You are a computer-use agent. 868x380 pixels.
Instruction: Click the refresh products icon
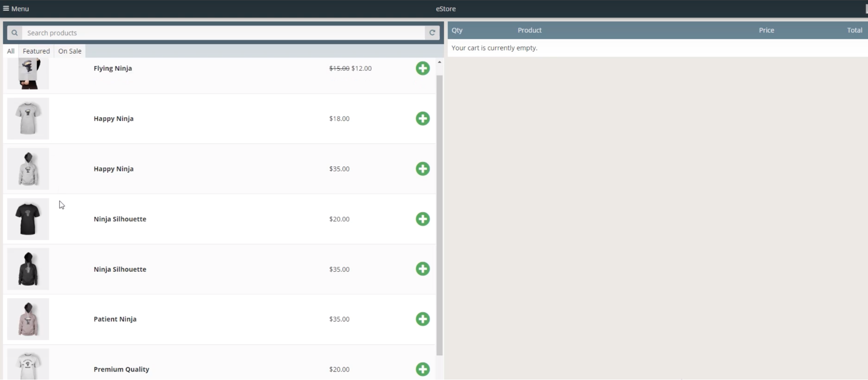click(432, 33)
